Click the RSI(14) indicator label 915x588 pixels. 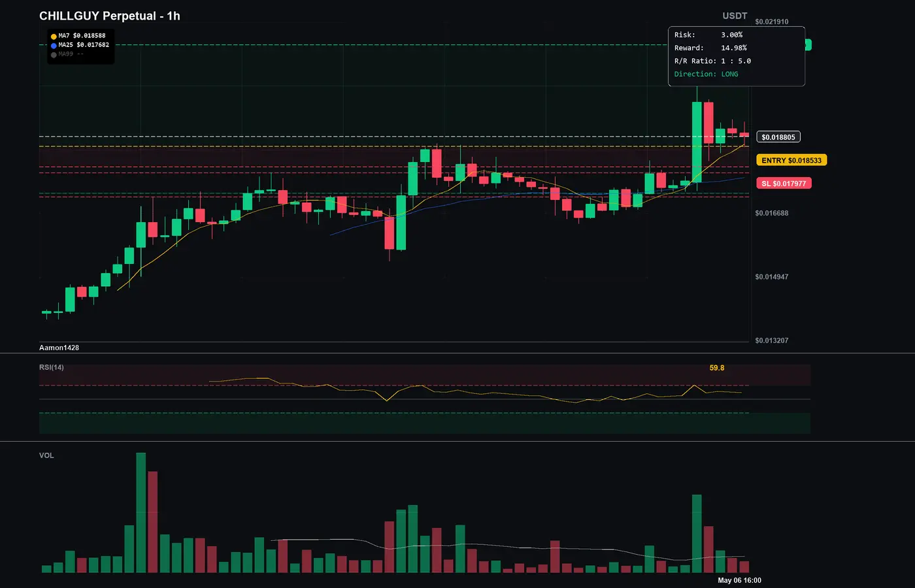(x=52, y=367)
